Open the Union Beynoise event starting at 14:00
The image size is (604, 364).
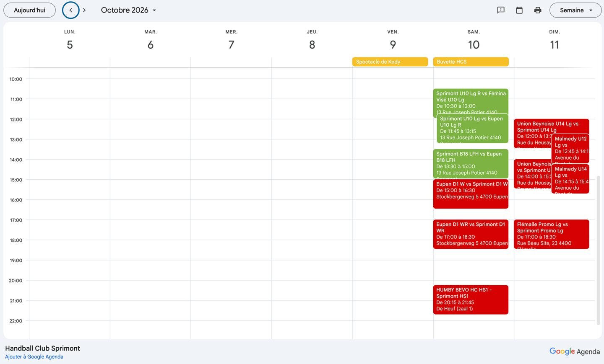(532, 174)
